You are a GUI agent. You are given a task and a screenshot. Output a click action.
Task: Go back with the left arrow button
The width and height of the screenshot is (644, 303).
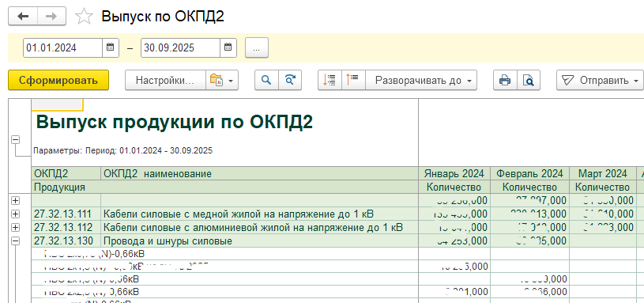click(23, 17)
